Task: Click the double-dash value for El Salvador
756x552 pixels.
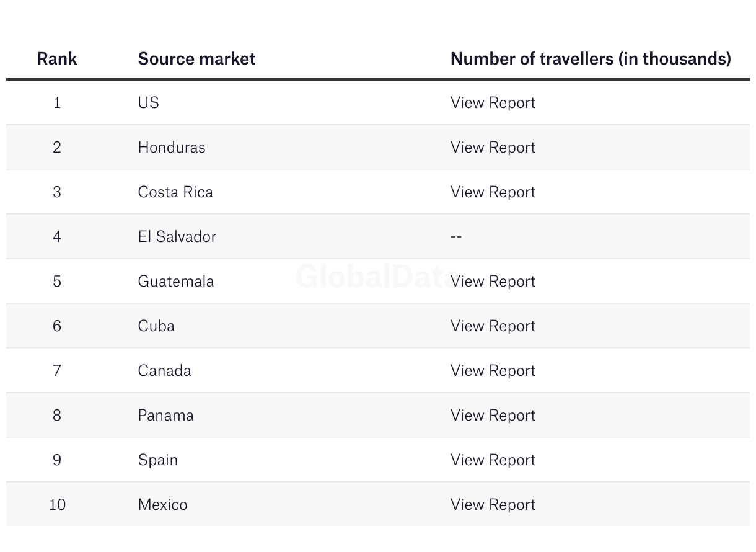Action: 456,236
